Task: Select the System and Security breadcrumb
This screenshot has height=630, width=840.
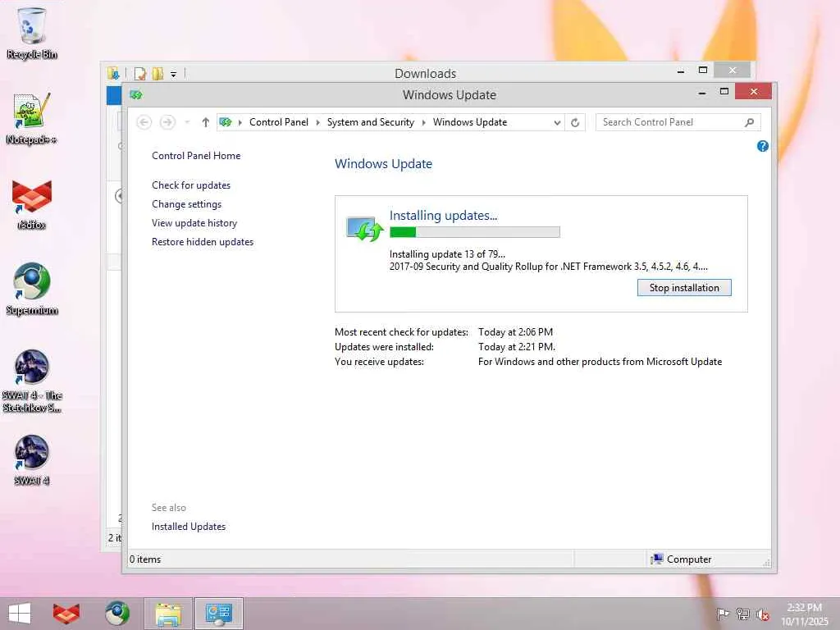Action: pyautogui.click(x=371, y=122)
